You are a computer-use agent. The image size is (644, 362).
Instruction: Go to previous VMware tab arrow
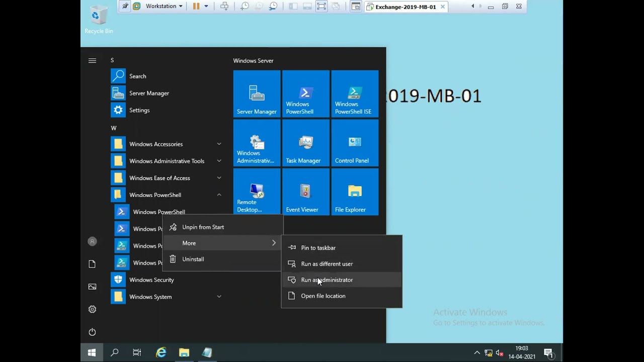pyautogui.click(x=472, y=7)
